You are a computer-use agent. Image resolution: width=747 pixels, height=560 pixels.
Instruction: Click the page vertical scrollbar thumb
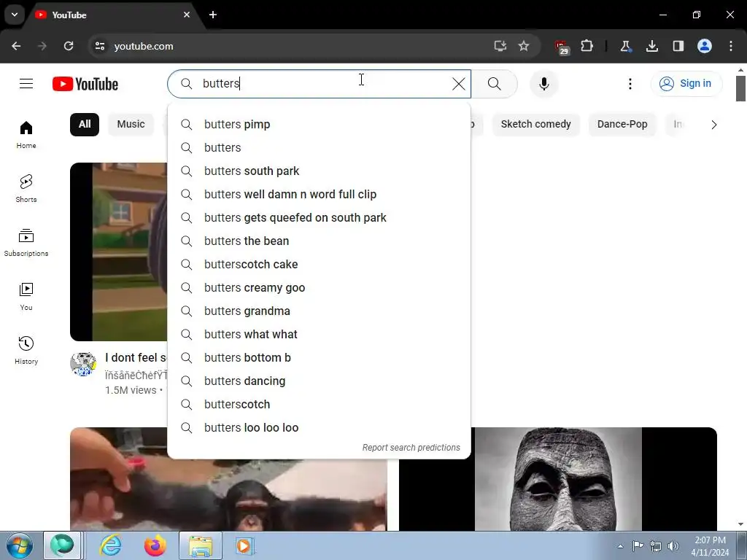pyautogui.click(x=740, y=88)
